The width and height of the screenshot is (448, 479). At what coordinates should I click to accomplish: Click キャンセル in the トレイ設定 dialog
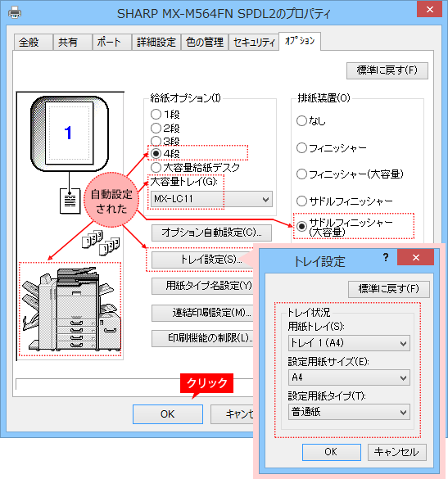click(x=397, y=452)
